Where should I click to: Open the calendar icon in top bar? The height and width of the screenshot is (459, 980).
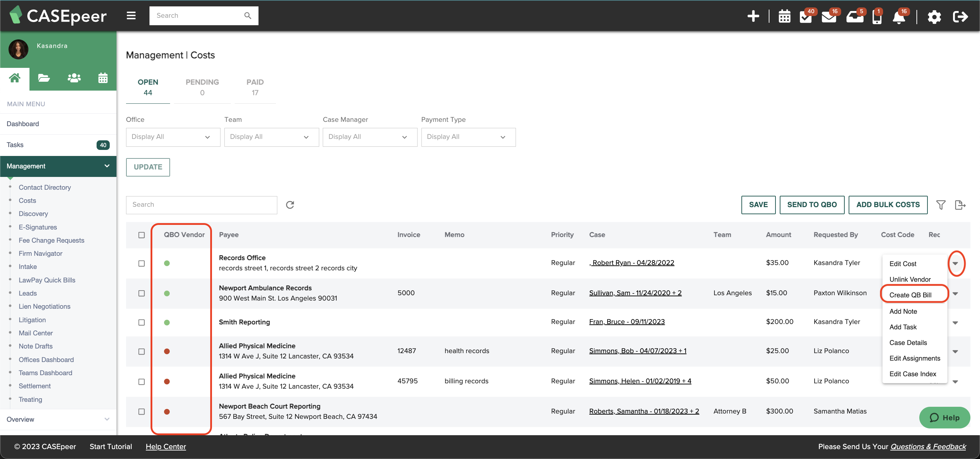(784, 17)
